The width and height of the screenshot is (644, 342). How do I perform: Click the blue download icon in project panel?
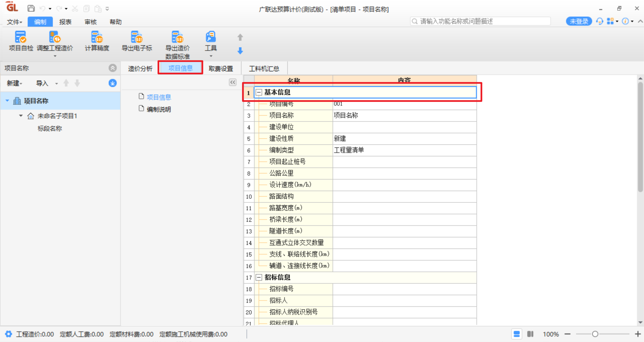(113, 83)
